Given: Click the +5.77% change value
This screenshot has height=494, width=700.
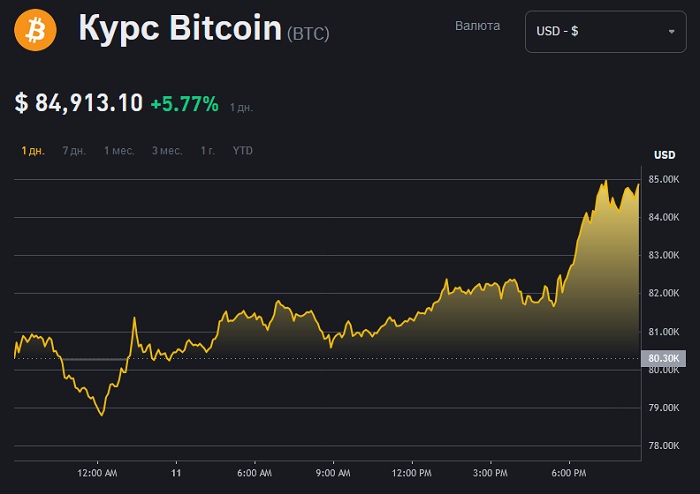Looking at the screenshot, I should (x=184, y=104).
